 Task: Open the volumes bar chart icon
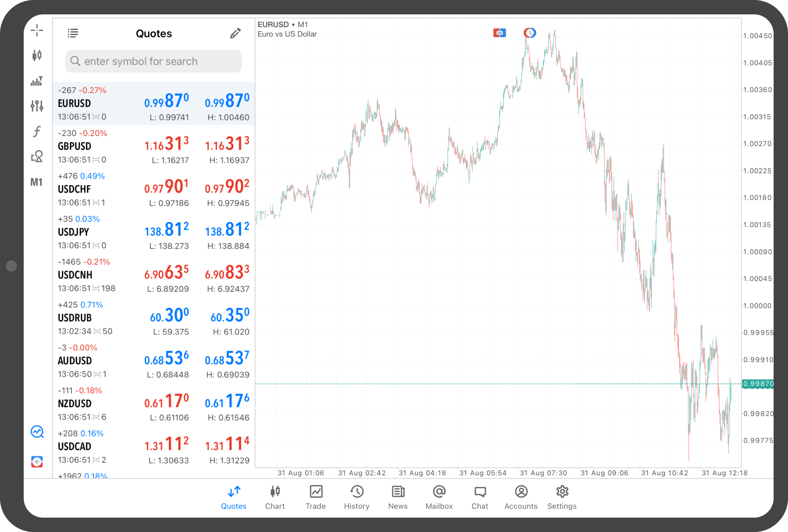point(37,81)
